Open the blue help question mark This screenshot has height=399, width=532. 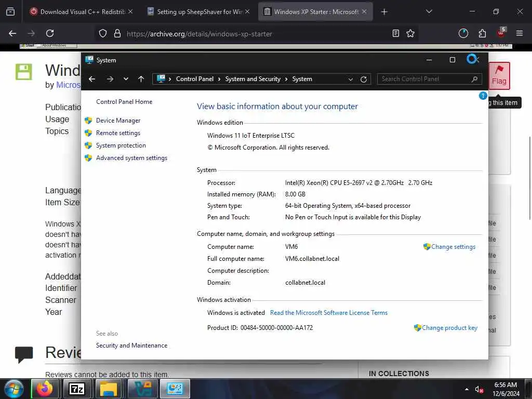483,96
